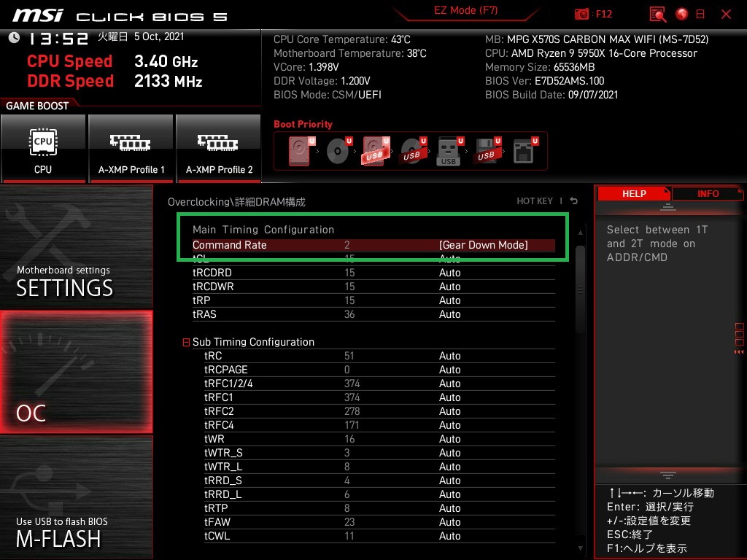Change tRP Auto setting
This screenshot has width=747, height=560.
449,300
